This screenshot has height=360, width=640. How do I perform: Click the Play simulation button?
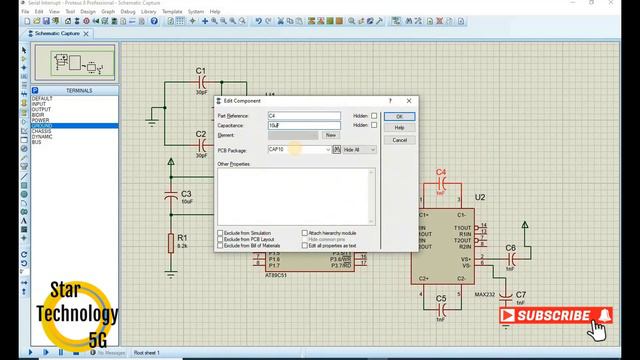pyautogui.click(x=31, y=352)
